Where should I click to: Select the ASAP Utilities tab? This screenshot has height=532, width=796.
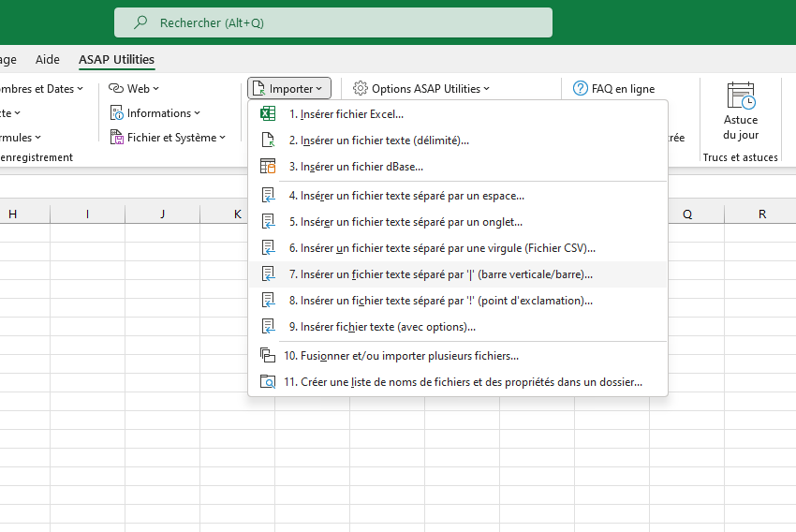tap(116, 59)
